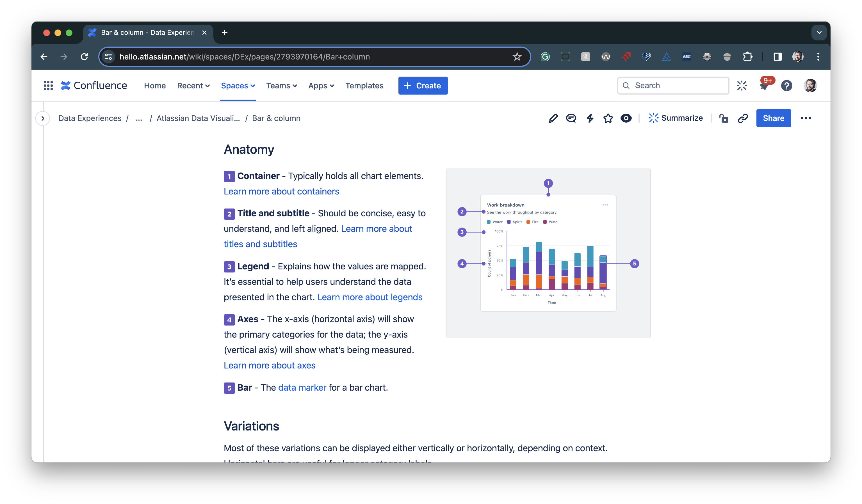Open Chrome profile avatar
The width and height of the screenshot is (862, 504).
pos(798,57)
